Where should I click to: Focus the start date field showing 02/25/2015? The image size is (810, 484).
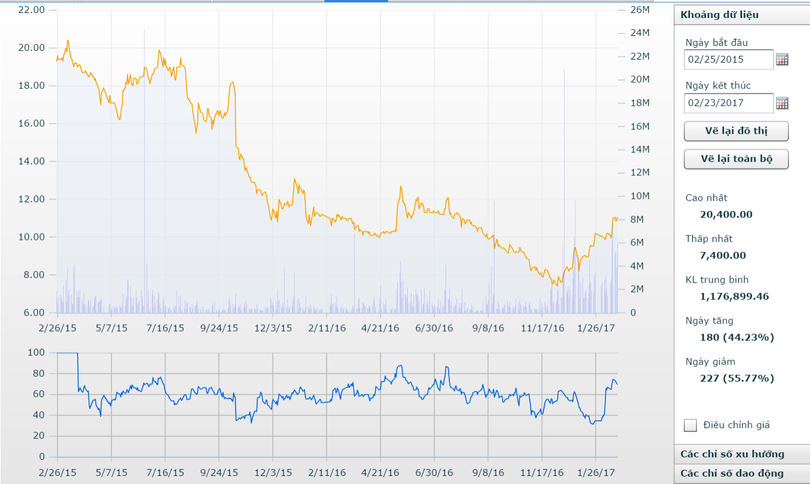point(729,60)
